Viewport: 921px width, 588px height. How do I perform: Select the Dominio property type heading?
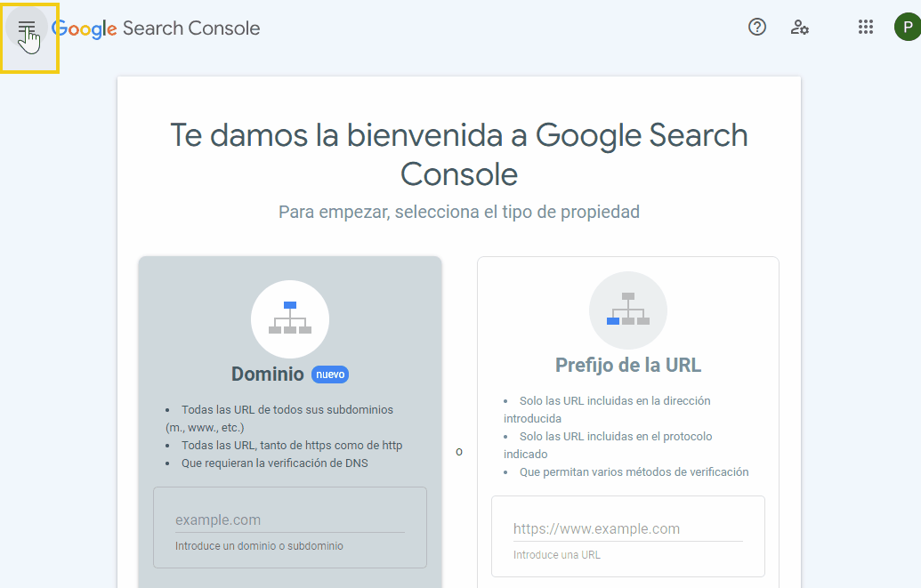(267, 375)
